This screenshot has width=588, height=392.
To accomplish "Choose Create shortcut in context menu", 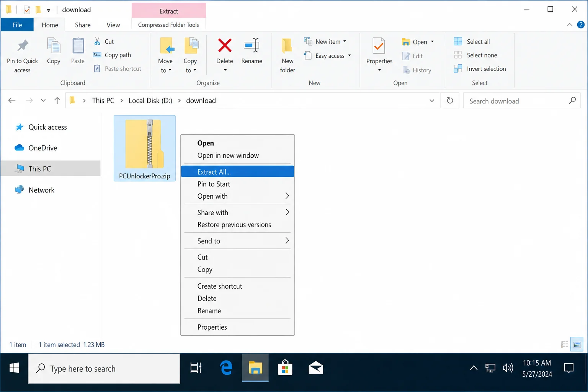I will (237, 286).
